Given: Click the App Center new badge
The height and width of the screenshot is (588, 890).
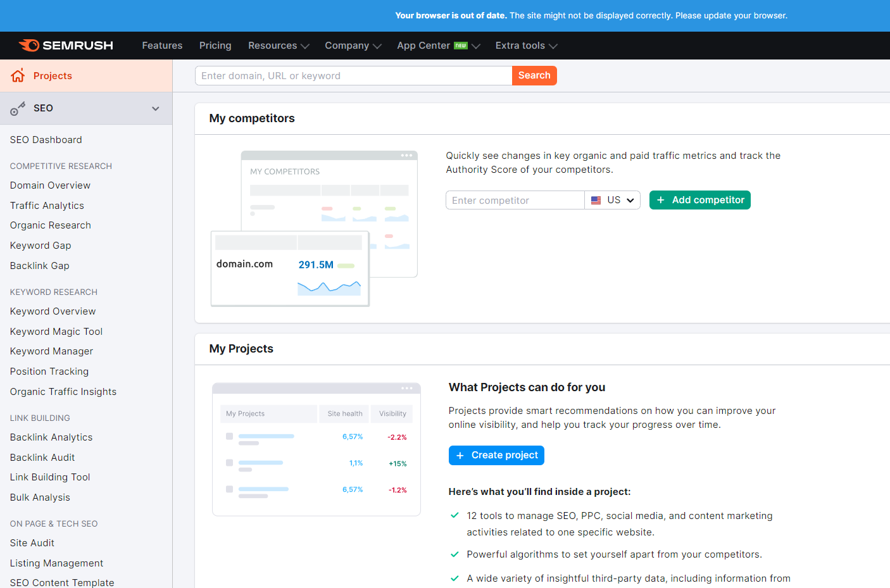Looking at the screenshot, I should pyautogui.click(x=461, y=46).
